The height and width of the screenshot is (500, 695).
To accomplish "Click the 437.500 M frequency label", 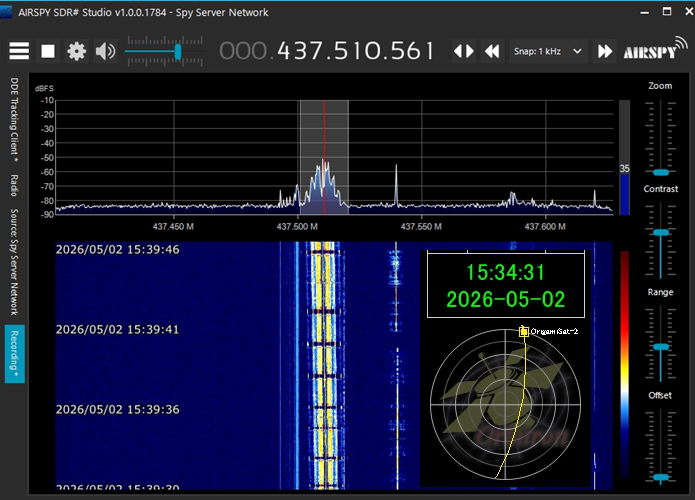I will click(x=297, y=227).
